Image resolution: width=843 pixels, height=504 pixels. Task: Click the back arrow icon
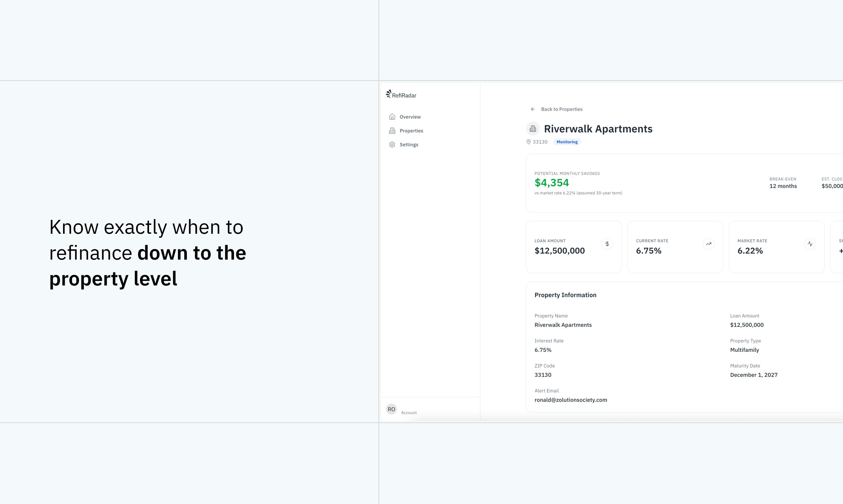(533, 109)
